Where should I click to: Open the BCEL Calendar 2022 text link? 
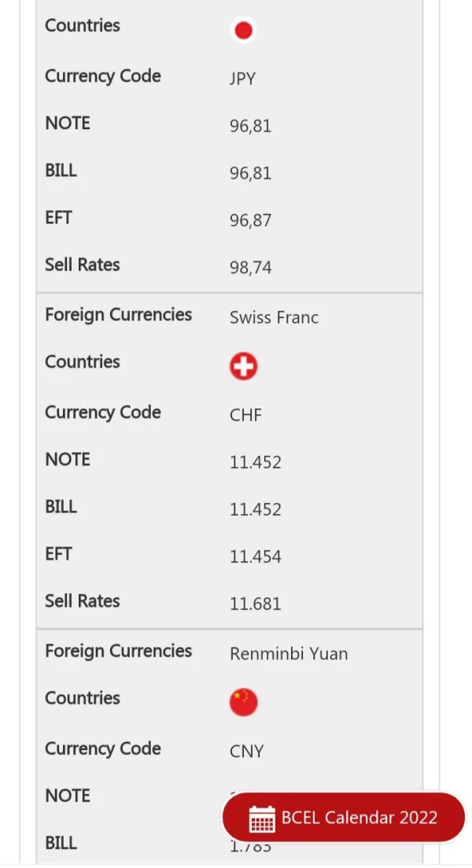[x=359, y=817]
